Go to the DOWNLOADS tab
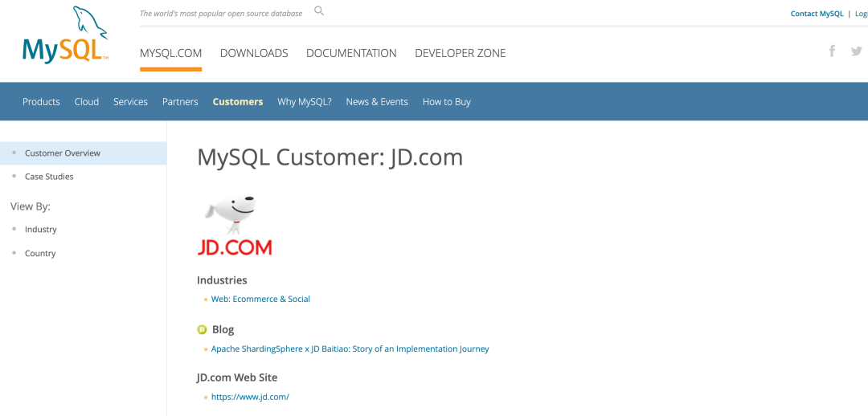 click(x=254, y=53)
